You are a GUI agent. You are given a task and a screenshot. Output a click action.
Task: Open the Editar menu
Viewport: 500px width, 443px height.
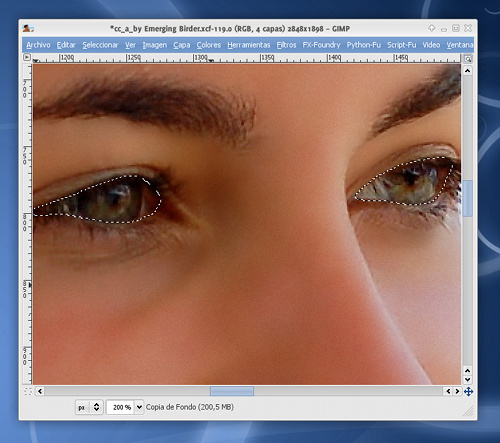(66, 45)
